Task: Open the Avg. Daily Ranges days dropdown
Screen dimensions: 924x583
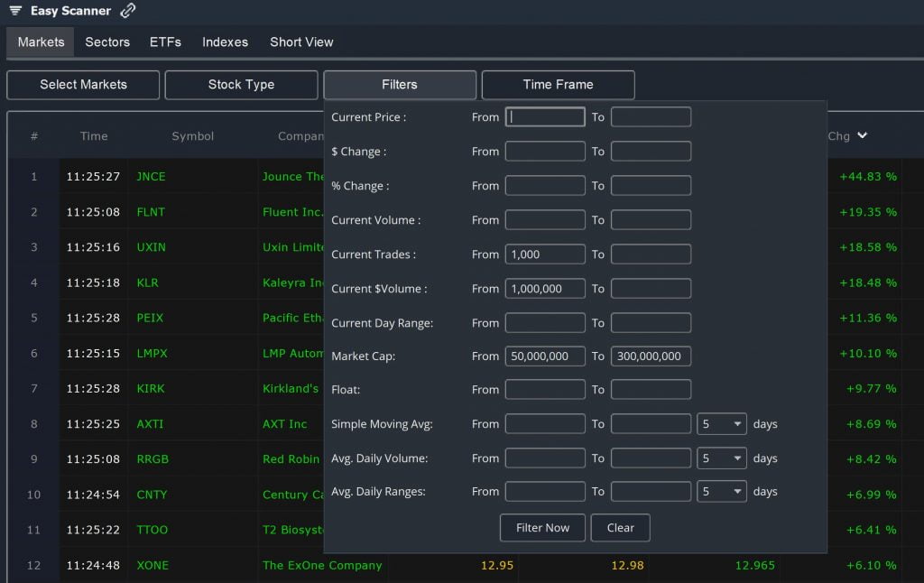Action: [721, 492]
